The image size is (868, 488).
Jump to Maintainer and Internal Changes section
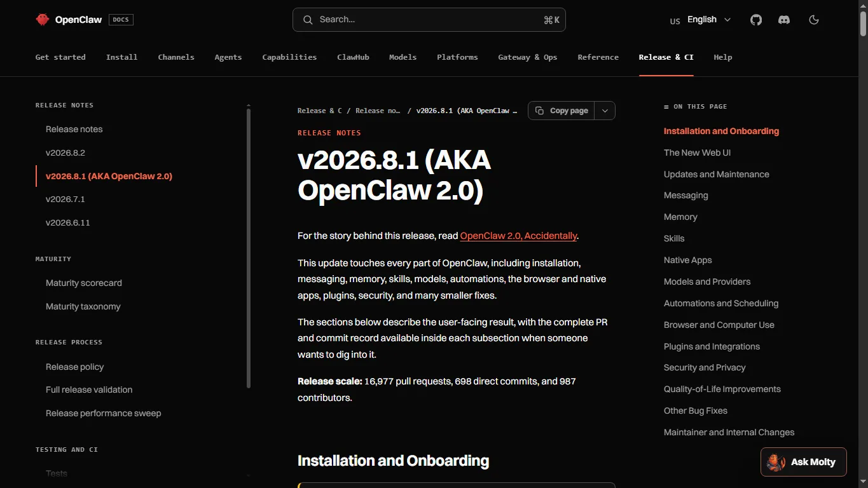(729, 432)
